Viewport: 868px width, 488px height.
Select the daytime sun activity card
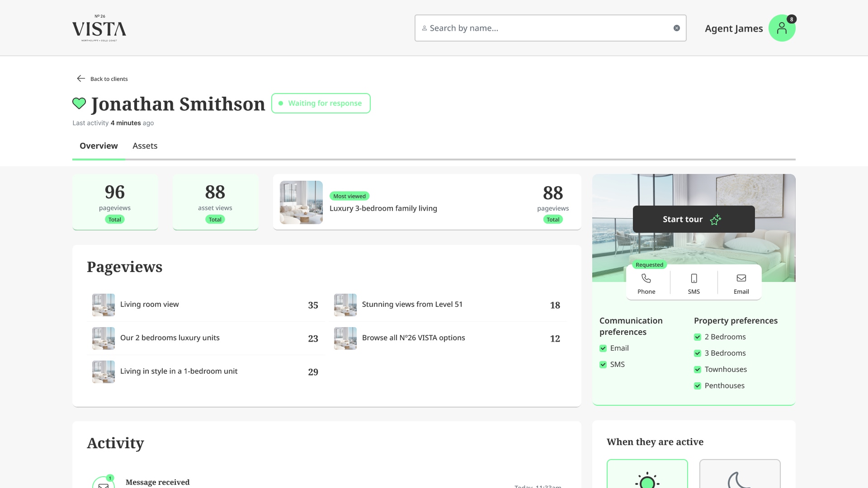[647, 474]
